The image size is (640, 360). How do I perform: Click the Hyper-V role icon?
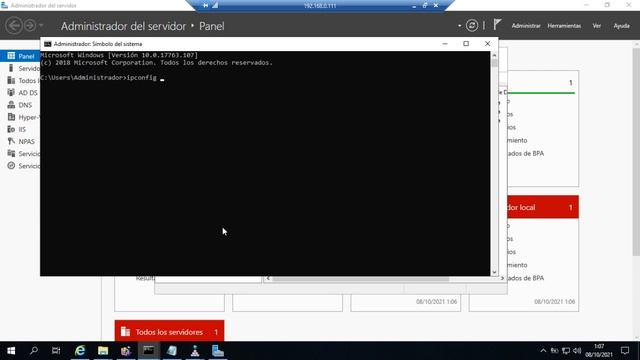click(x=11, y=117)
